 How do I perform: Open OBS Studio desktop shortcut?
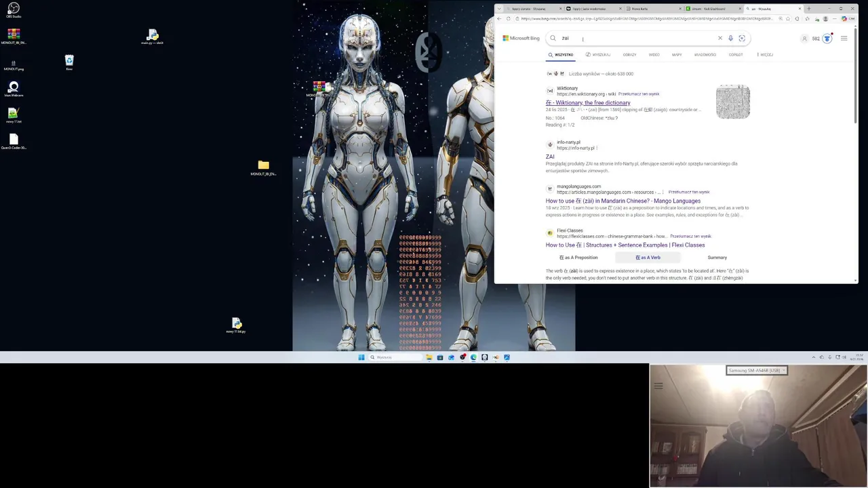14,10
